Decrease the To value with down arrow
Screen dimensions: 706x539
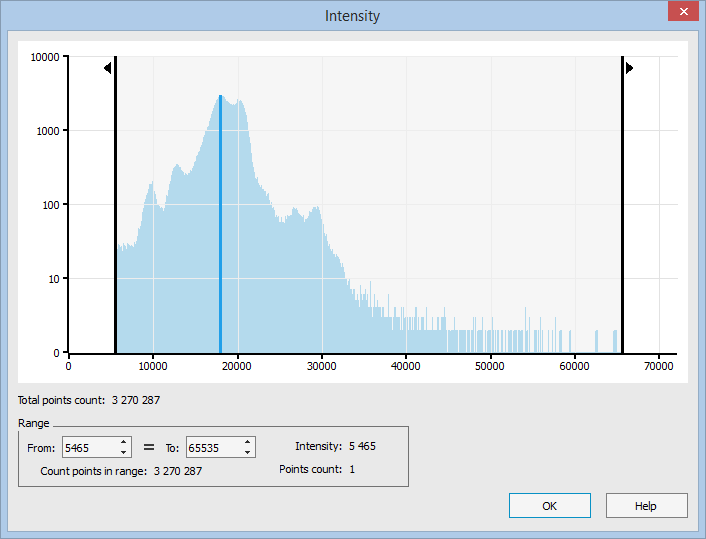(x=248, y=452)
